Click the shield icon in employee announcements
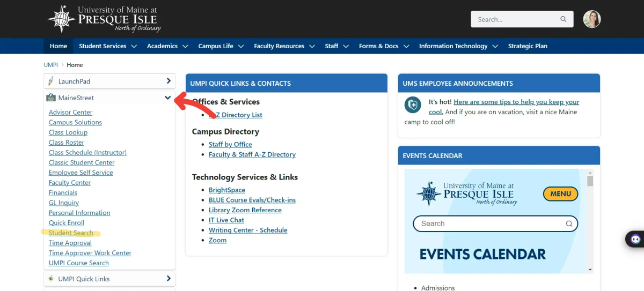Screen dimensions: 644x291 coord(413,105)
